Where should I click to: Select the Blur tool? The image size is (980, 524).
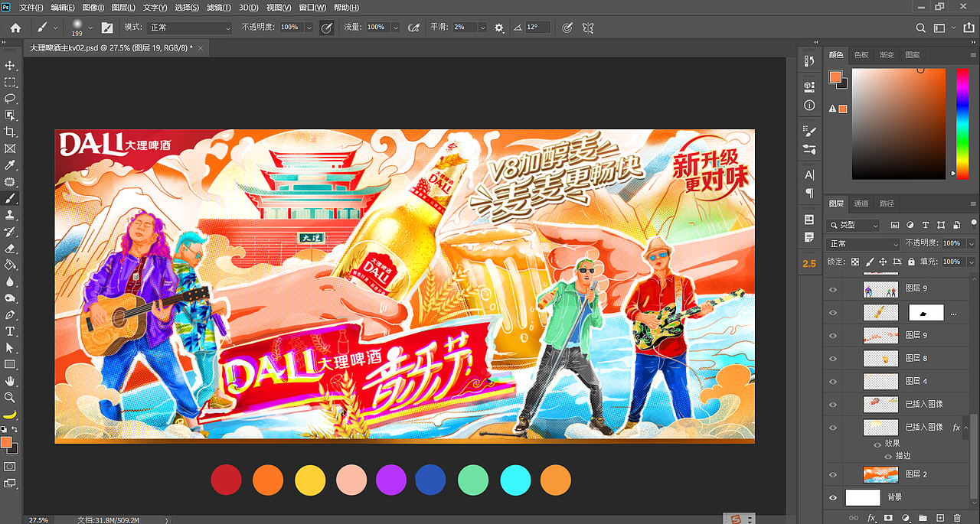coord(11,282)
